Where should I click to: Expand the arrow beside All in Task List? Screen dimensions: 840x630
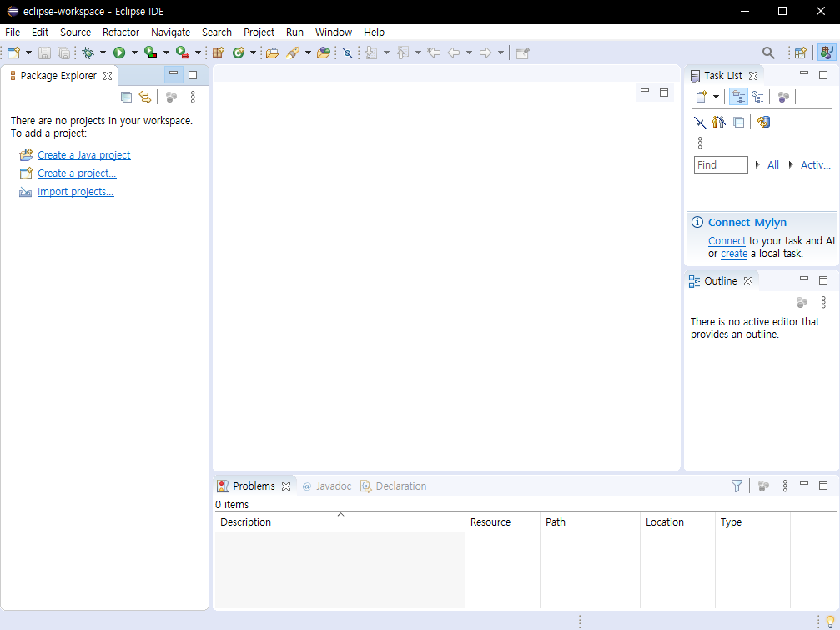757,164
